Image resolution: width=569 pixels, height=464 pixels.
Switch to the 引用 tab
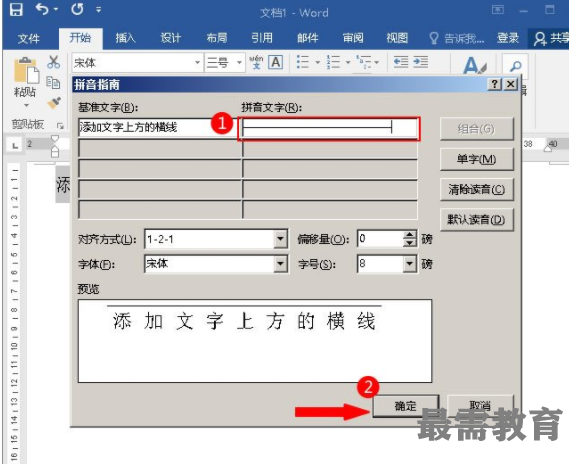click(x=262, y=38)
